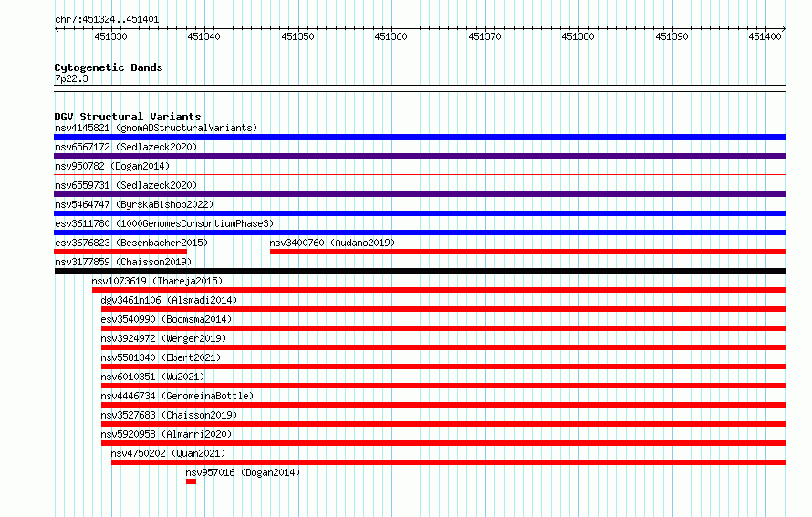812x517 pixels.
Task: Select the red nsv4446734 variant bar
Action: 443,405
